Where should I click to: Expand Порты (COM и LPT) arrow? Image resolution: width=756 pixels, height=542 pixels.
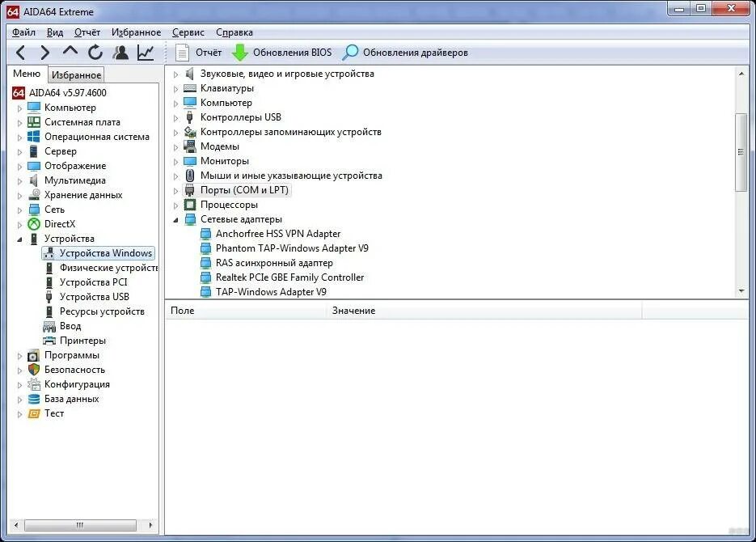(176, 191)
